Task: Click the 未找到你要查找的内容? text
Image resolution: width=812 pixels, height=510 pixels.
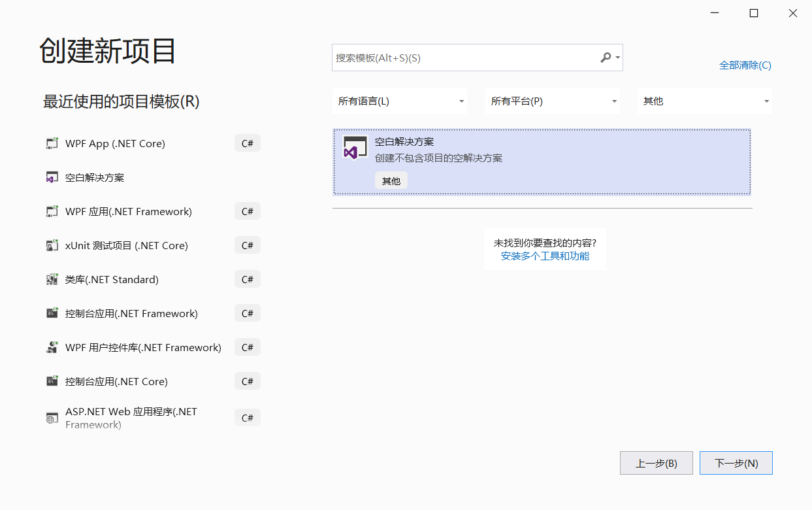Action: click(545, 243)
